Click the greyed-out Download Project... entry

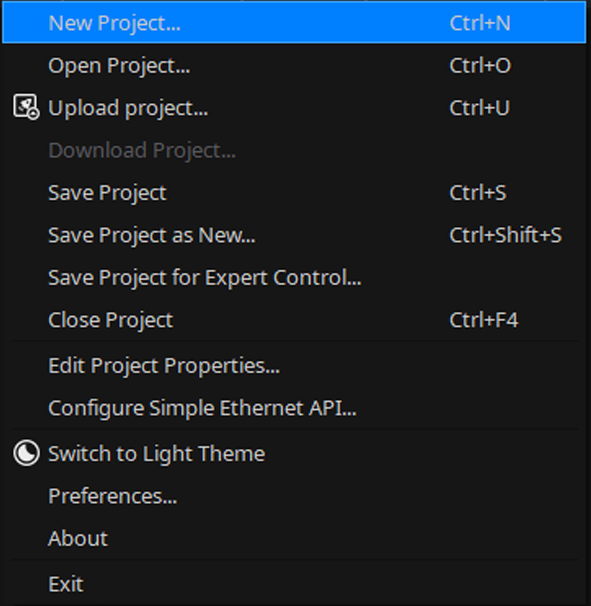coord(294,150)
